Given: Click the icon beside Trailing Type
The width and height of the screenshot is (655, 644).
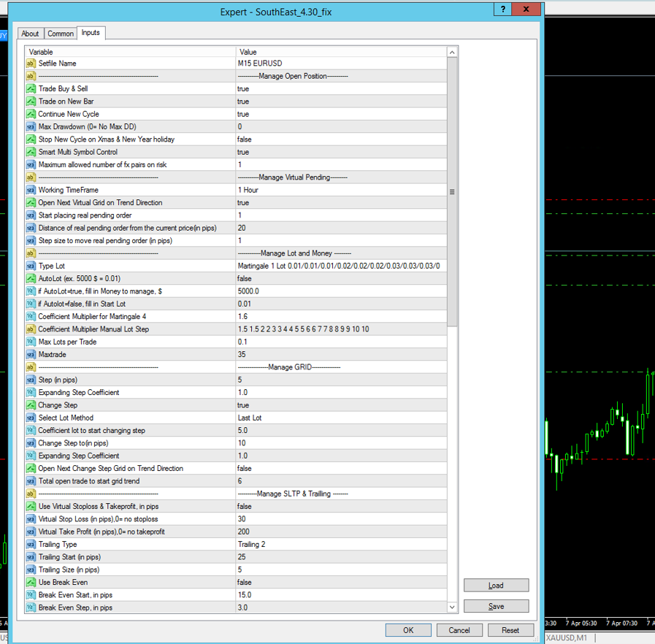Looking at the screenshot, I should pos(31,544).
